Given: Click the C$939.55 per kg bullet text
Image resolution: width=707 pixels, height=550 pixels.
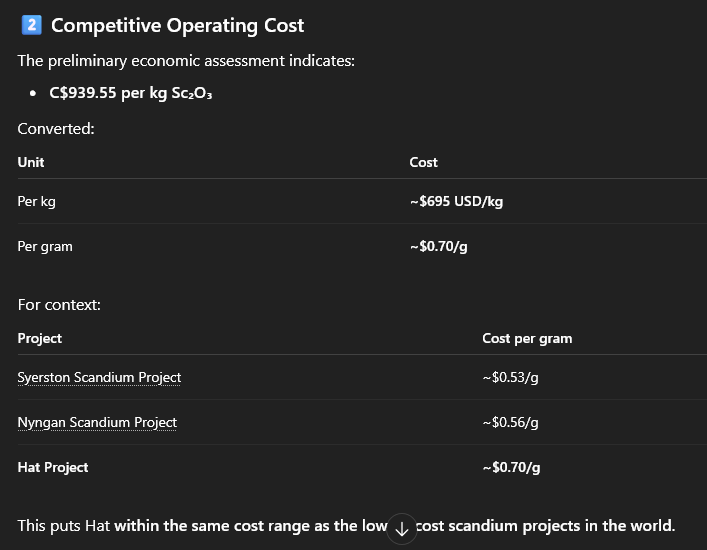Looking at the screenshot, I should (x=131, y=93).
